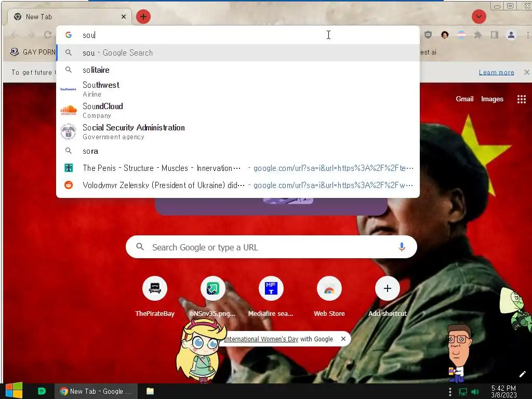Image resolution: width=532 pixels, height=399 pixels.
Task: Click the forward navigation arrow
Action: [x=31, y=35]
